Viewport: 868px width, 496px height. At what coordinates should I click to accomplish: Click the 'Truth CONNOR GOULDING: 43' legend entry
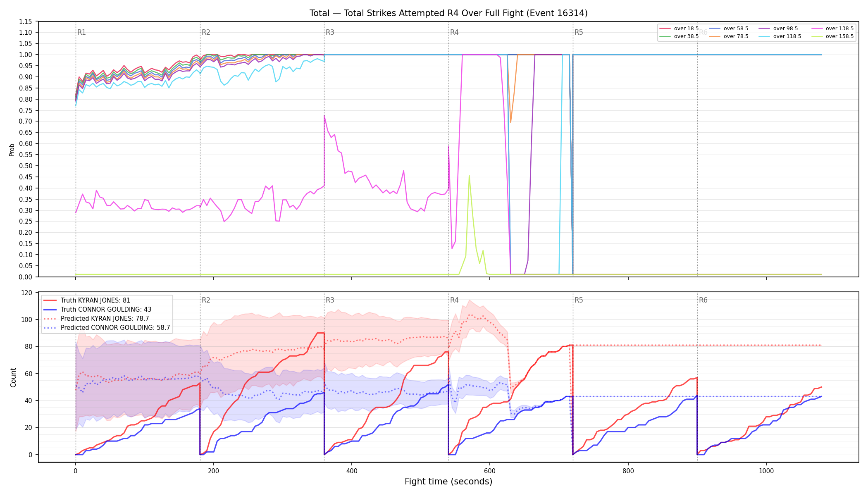(97, 310)
